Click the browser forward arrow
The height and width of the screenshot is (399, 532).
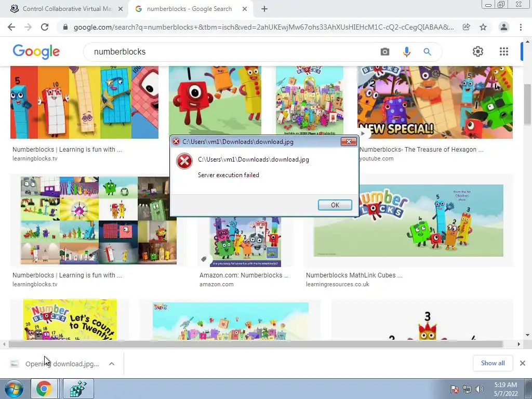click(28, 27)
